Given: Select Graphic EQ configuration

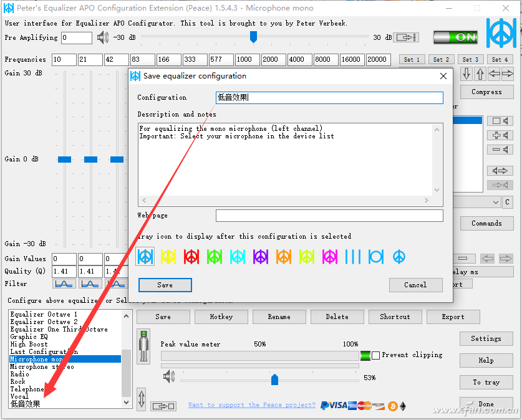Looking at the screenshot, I should [x=29, y=336].
